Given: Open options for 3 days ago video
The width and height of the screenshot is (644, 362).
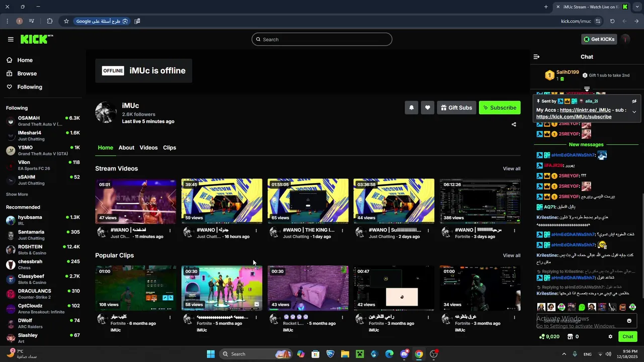Looking at the screenshot, I should [514, 231].
